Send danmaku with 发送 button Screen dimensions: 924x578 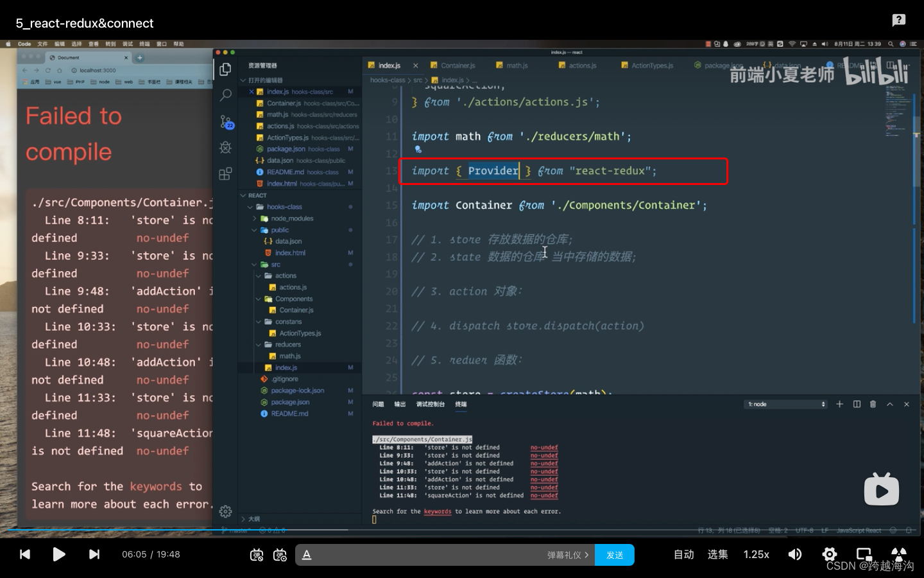615,555
